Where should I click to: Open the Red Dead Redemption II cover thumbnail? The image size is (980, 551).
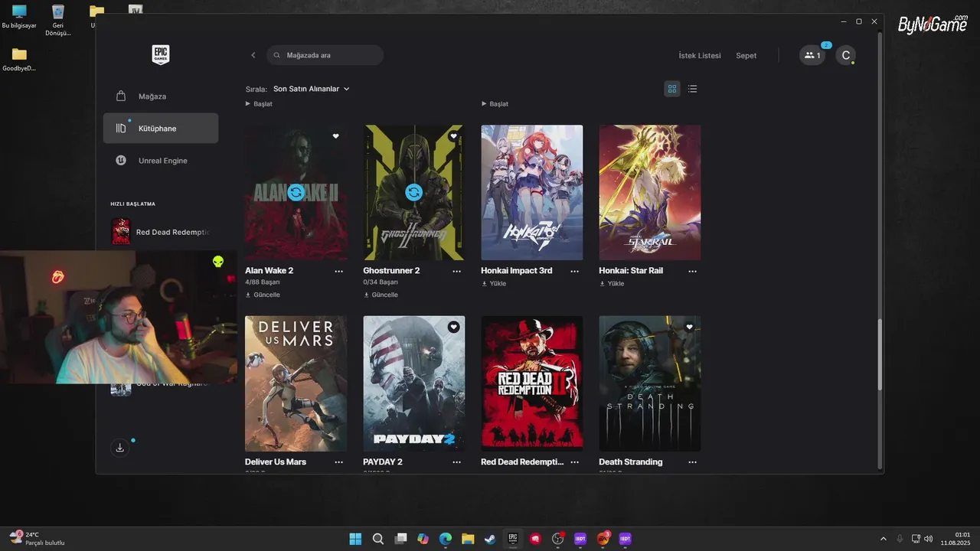point(531,383)
